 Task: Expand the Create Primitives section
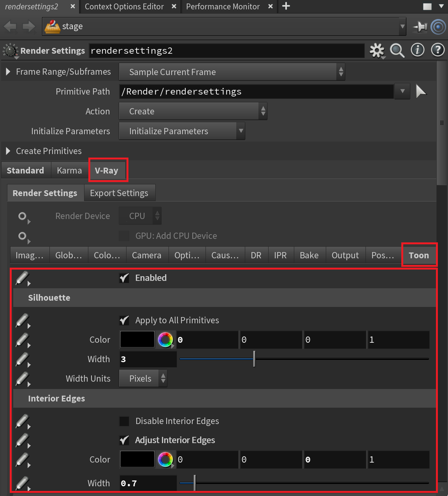(x=8, y=151)
